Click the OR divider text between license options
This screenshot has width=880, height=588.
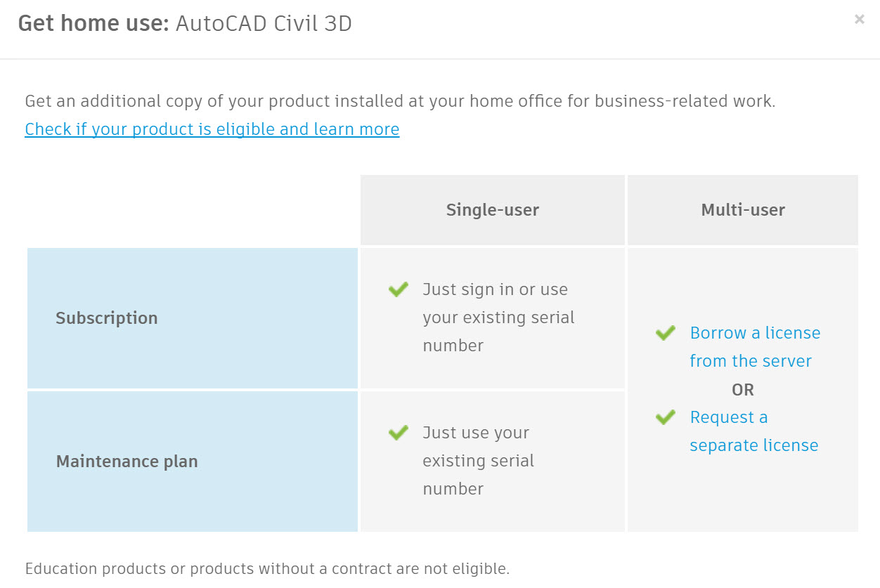pos(743,389)
